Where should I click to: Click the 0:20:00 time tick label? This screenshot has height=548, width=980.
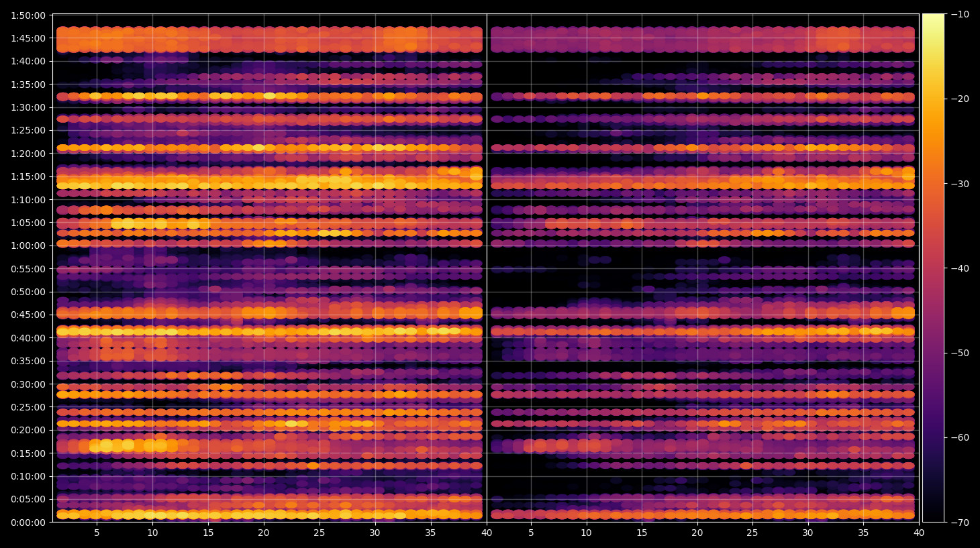point(28,430)
